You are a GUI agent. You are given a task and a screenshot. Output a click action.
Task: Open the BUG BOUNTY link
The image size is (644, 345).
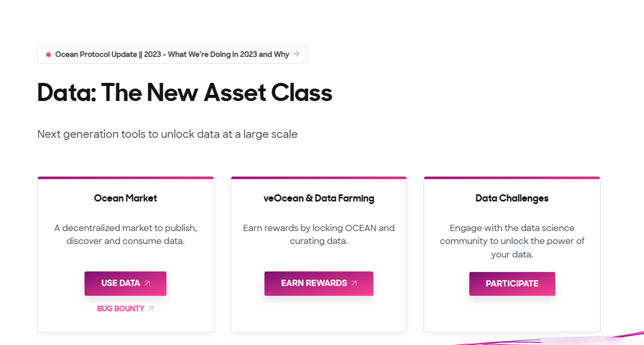[x=125, y=309]
